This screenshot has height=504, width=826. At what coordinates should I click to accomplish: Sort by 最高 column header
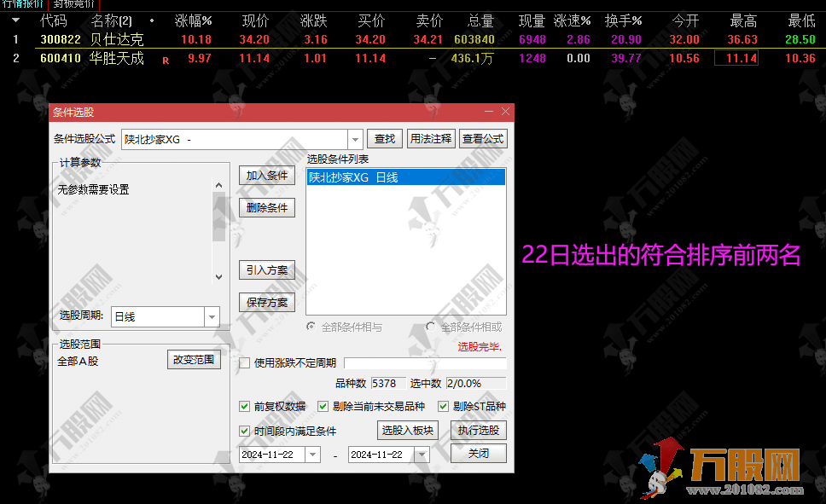[743, 21]
